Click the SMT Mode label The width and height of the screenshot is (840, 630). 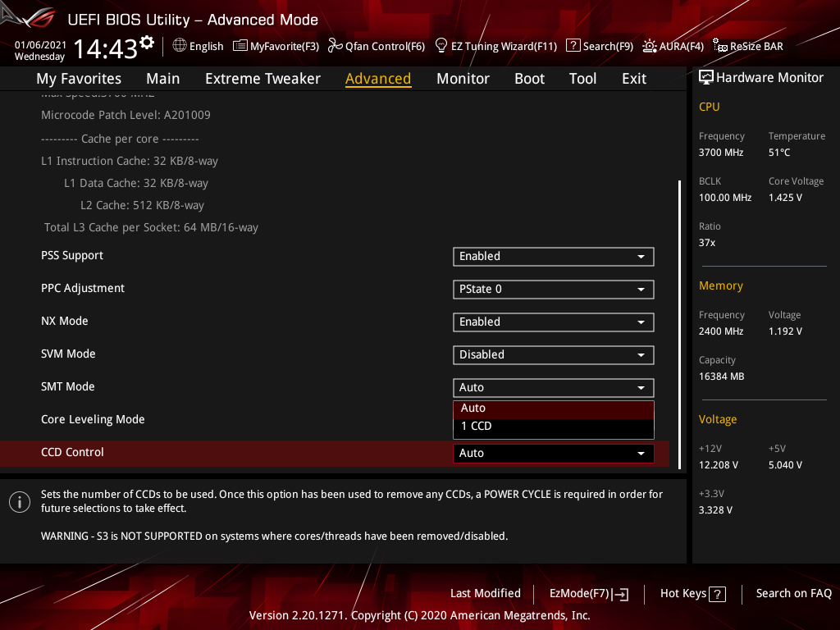click(x=67, y=387)
